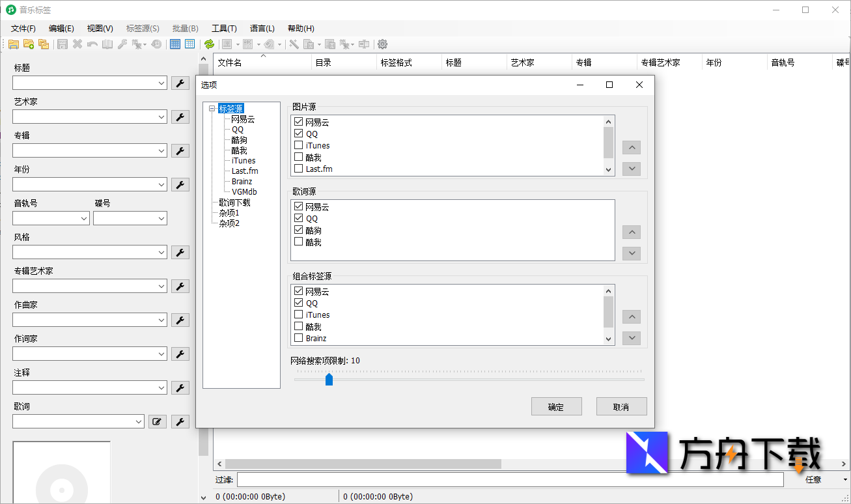Click the 确定 button to confirm options
The image size is (851, 504).
(x=556, y=406)
